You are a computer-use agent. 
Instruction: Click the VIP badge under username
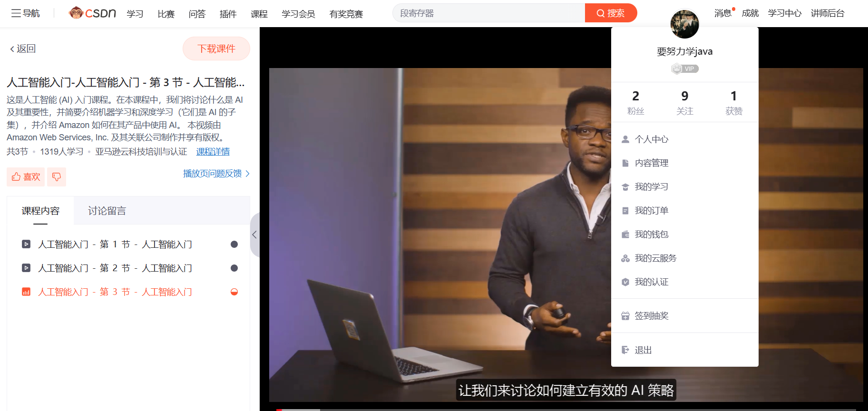coord(685,69)
